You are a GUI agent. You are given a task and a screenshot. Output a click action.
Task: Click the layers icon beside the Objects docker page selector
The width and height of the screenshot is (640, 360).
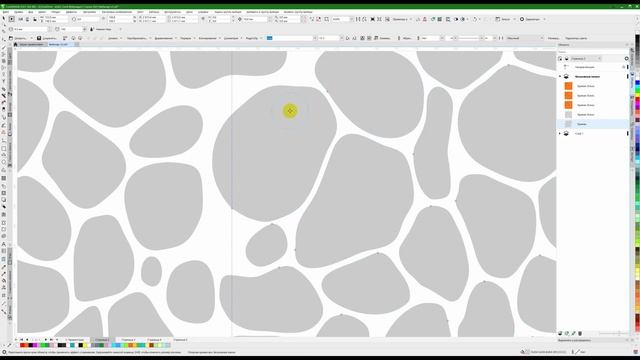point(567,58)
